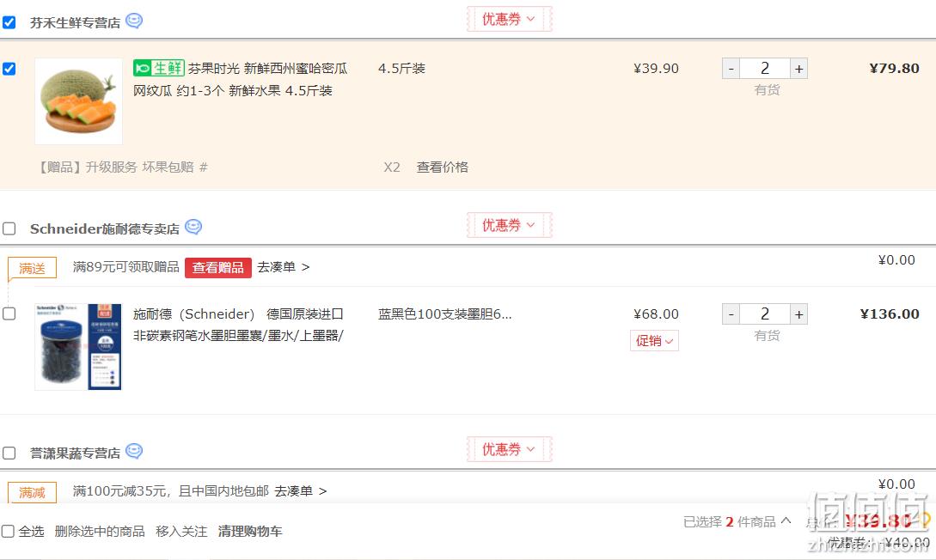Open 芬禾生鲜专营店 shop name
Viewport: 936px width, 560px height.
point(76,22)
